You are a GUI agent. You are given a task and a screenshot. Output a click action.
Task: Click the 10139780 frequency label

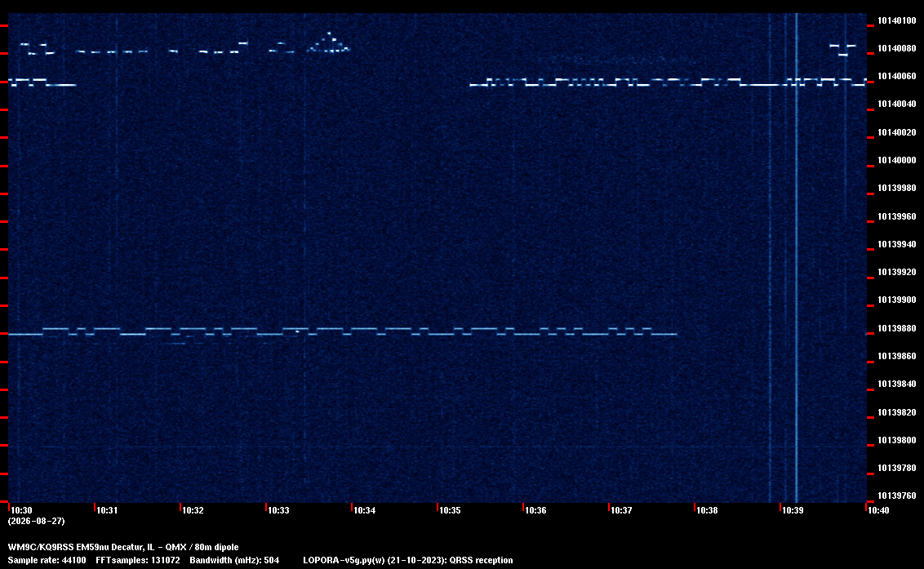pyautogui.click(x=897, y=468)
